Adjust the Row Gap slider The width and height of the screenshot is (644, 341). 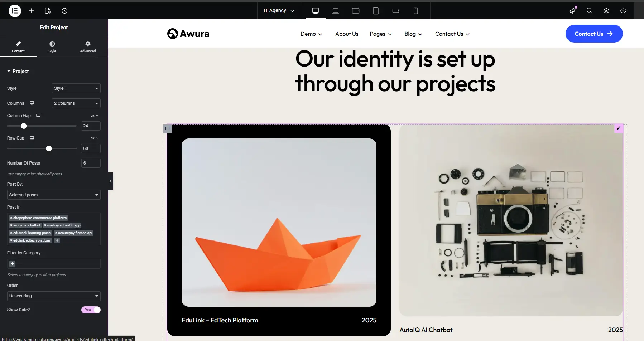click(x=49, y=148)
